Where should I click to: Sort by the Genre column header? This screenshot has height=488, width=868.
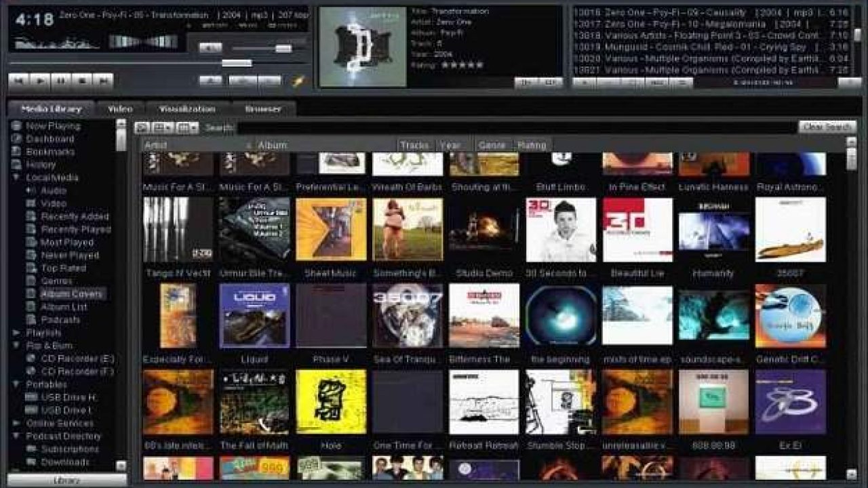493,145
